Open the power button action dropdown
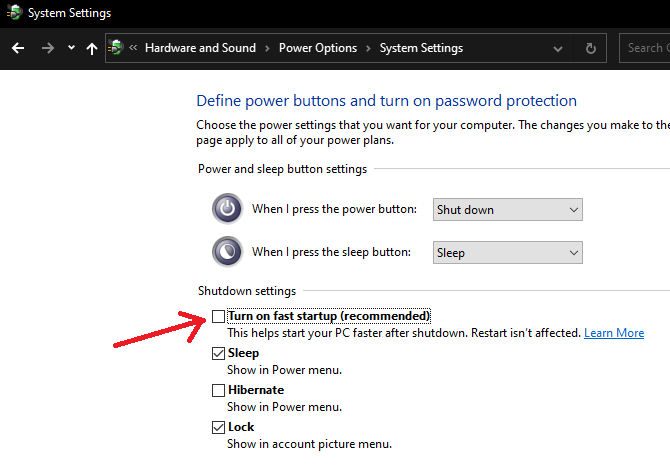The image size is (670, 472). pos(507,210)
